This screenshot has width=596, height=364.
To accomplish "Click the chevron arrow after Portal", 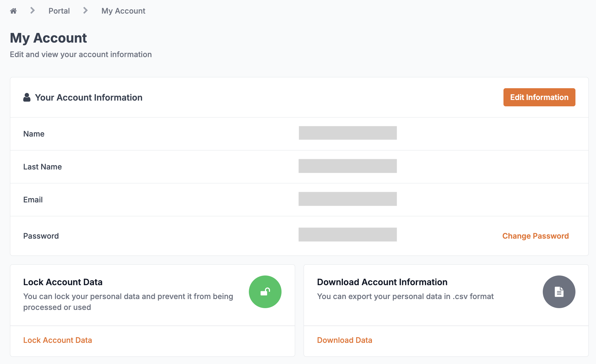I will coord(86,11).
